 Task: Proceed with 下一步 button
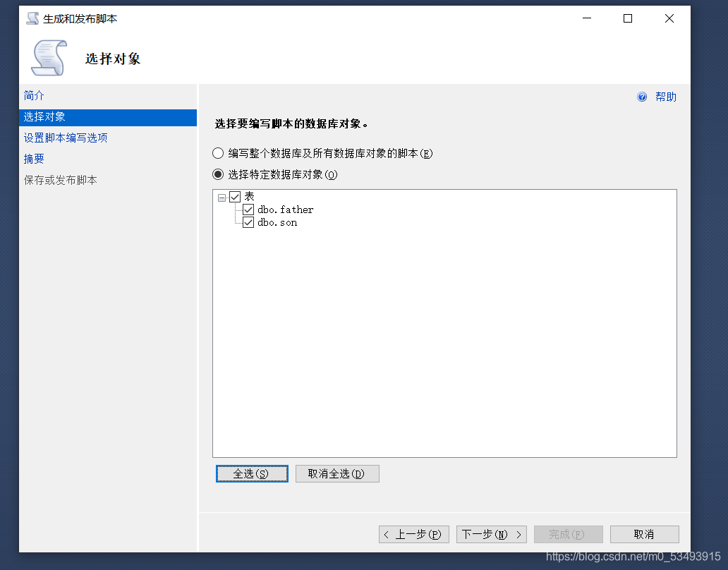point(491,535)
